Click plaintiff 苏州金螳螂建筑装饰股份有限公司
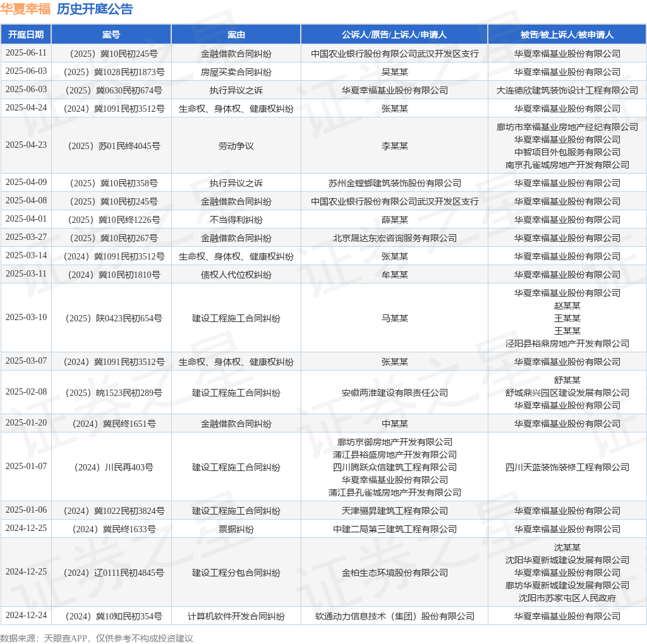 click(394, 183)
